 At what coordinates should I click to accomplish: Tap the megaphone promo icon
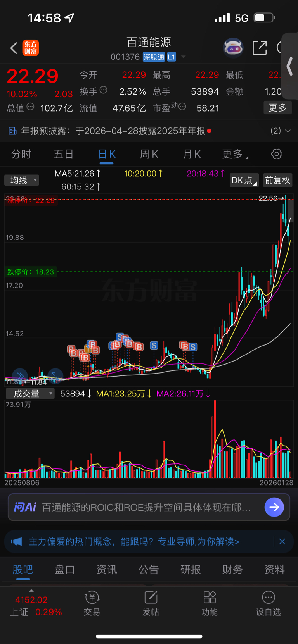click(17, 541)
